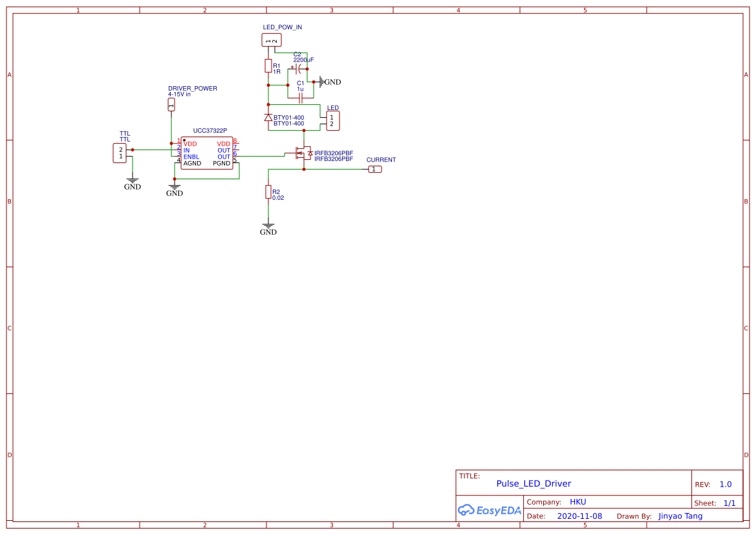Click the Jinyao Tang drawn-by name
This screenshot has width=756, height=535.
pos(680,516)
